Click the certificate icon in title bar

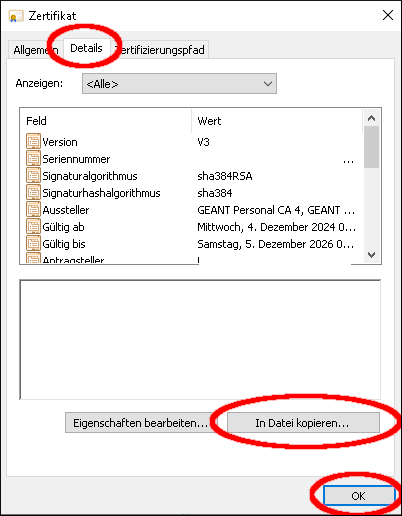16,16
